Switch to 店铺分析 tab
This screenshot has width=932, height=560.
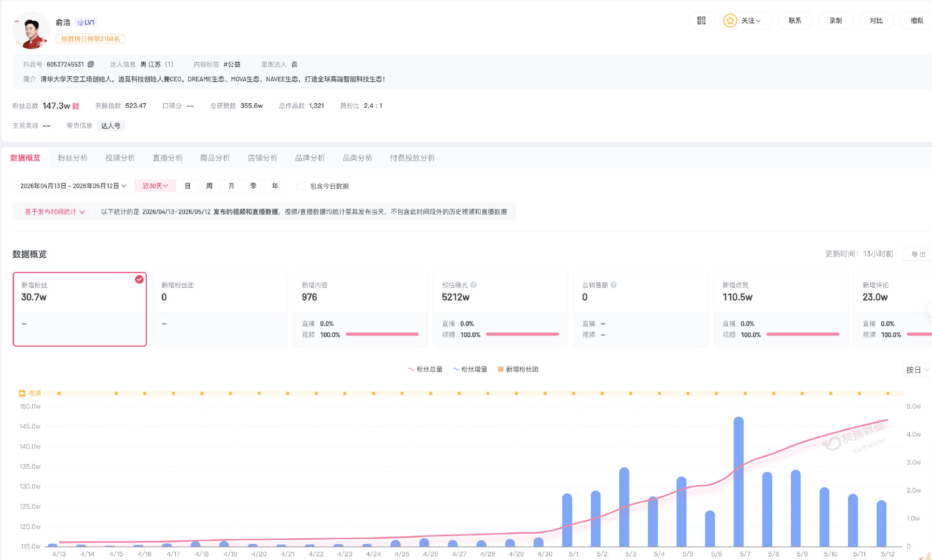pyautogui.click(x=262, y=158)
